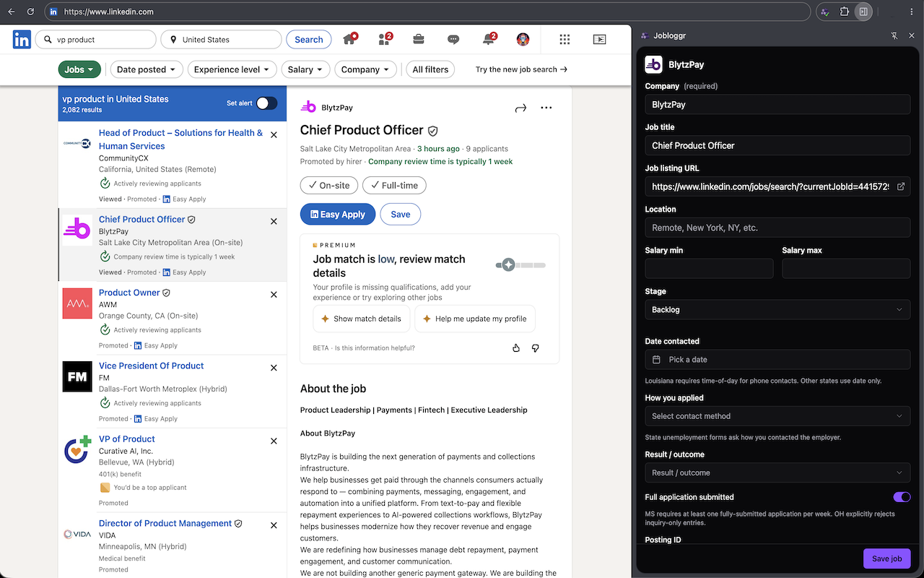Dismiss the Director of Product Management card
Image resolution: width=924 pixels, height=578 pixels.
pos(274,525)
